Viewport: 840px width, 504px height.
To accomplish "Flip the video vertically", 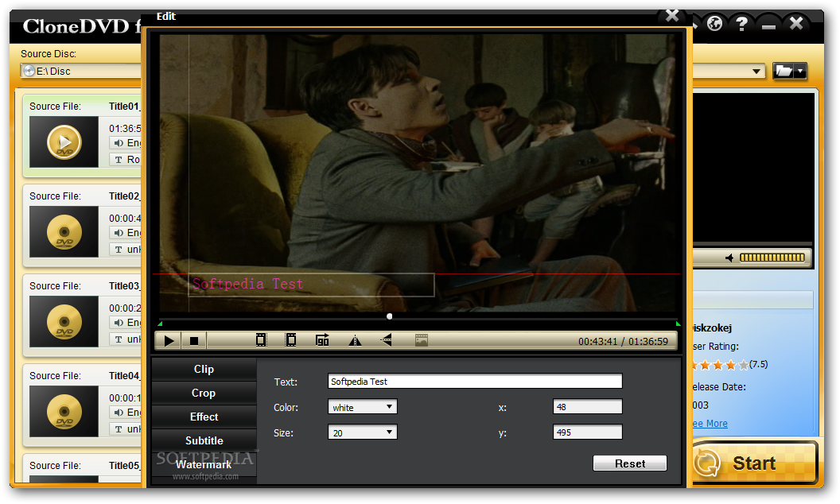I will pos(387,340).
